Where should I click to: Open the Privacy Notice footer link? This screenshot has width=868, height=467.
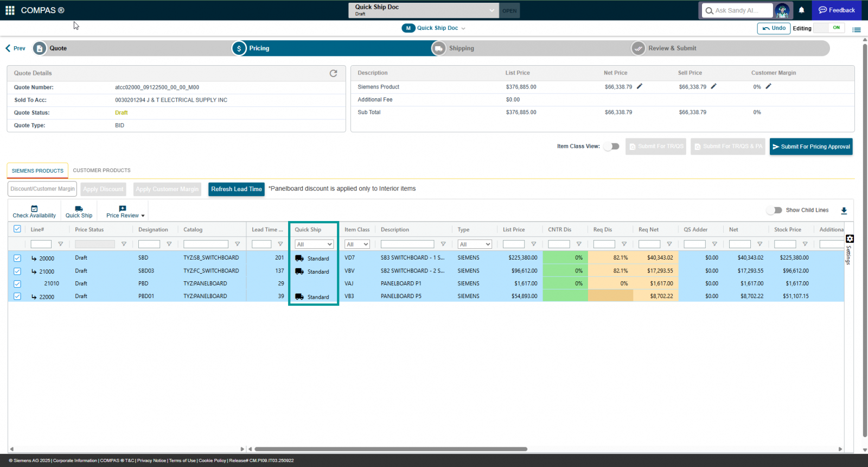[x=151, y=460]
